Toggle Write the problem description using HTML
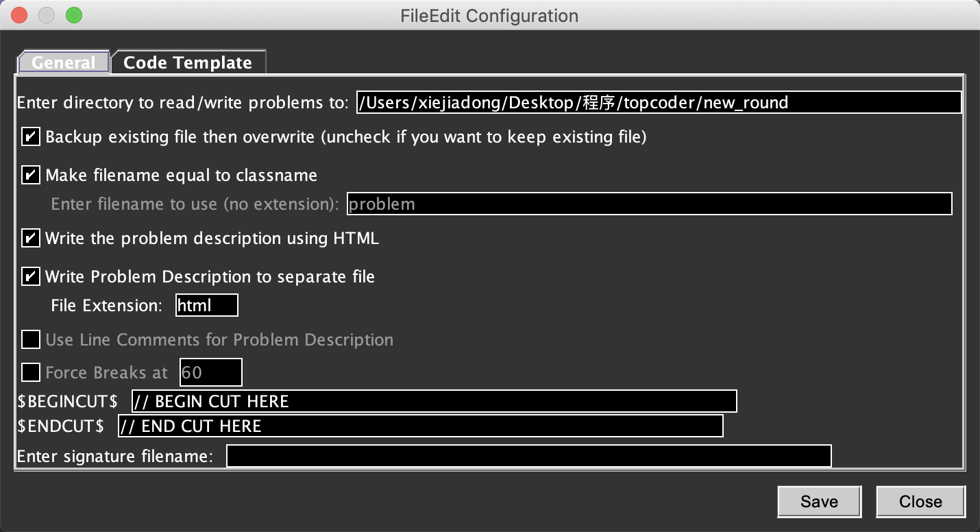This screenshot has height=532, width=980. (31, 238)
